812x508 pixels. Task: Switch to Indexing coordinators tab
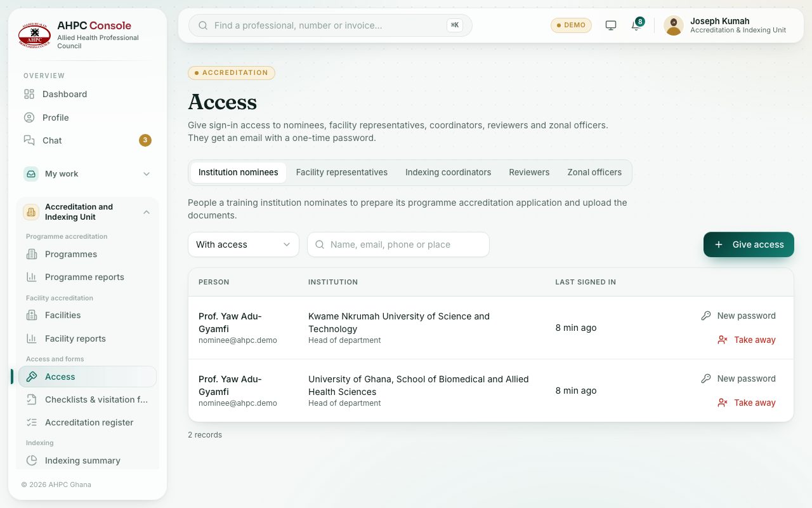(x=449, y=172)
